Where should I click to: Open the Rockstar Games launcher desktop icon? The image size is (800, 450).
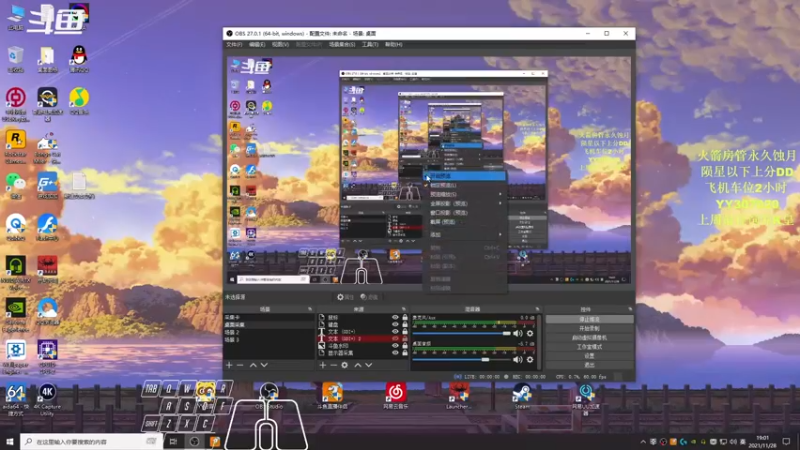pos(16,146)
